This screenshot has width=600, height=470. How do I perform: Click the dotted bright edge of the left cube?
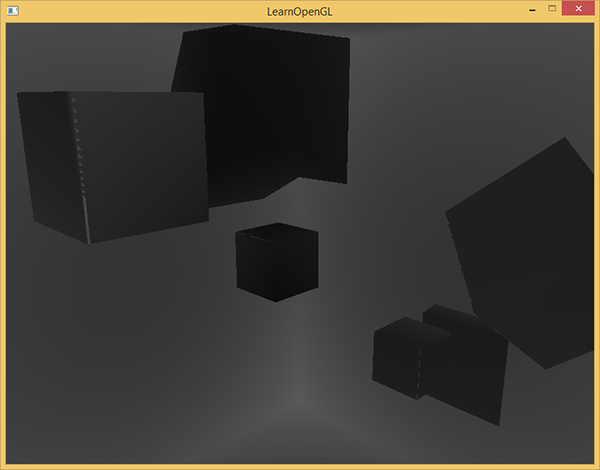[78, 160]
